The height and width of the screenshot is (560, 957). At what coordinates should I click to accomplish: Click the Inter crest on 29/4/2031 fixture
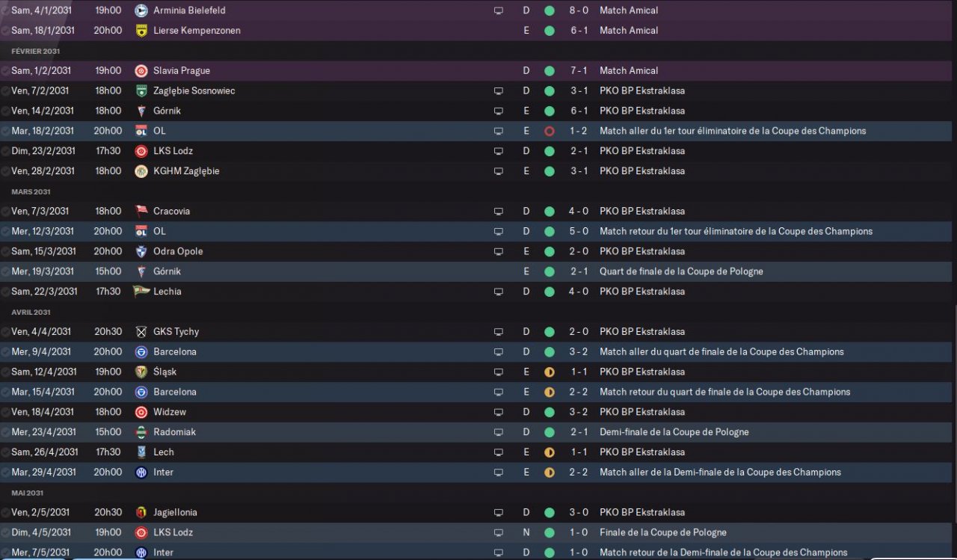pos(141,472)
